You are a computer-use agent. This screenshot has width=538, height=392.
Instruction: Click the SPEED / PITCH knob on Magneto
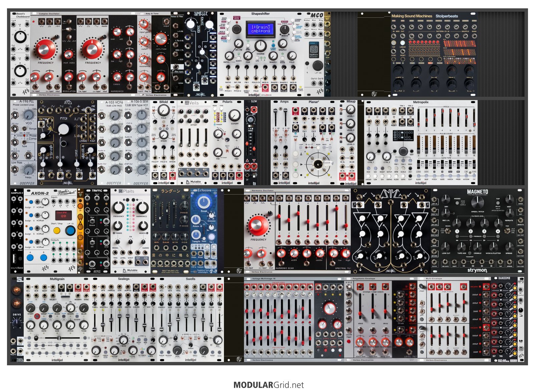[x=477, y=202]
